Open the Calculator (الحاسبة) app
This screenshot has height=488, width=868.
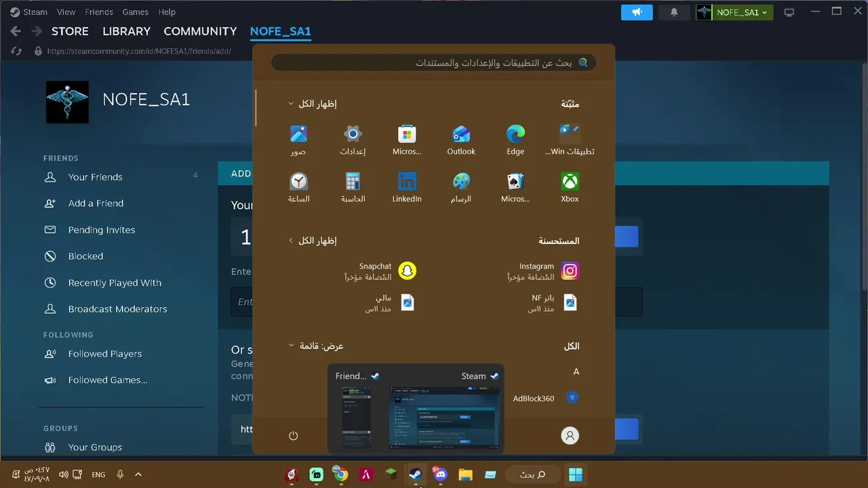pos(353,188)
